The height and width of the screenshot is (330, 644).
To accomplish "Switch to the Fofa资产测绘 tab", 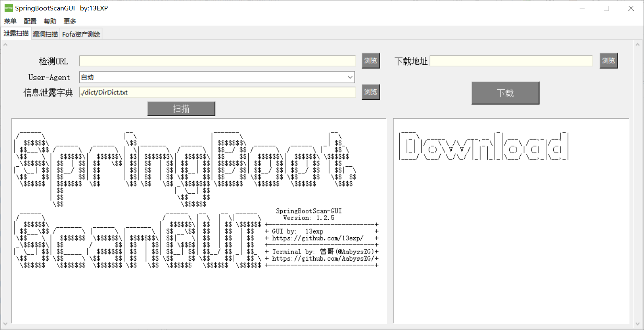I will tap(81, 34).
